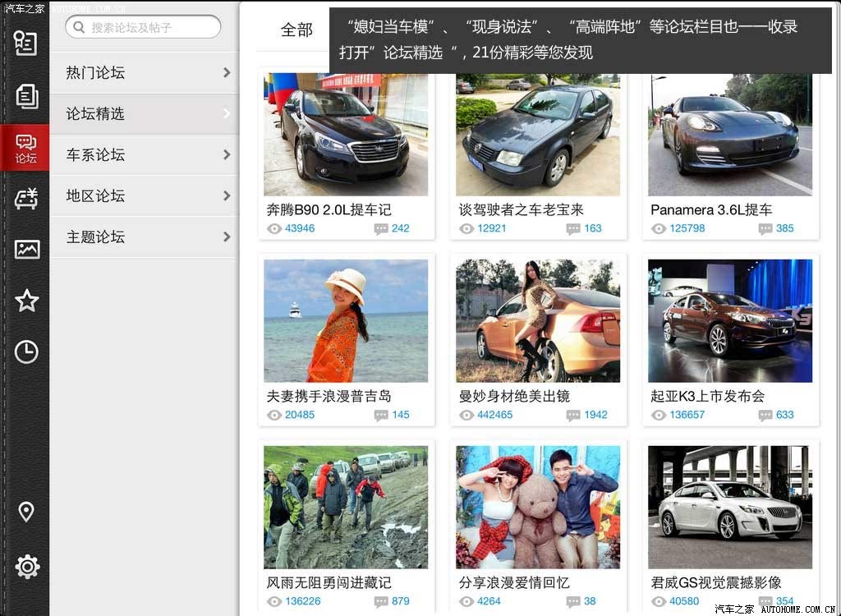The image size is (841, 616).
Task: Open the news feed icon atop the sidebar
Action: click(x=25, y=43)
